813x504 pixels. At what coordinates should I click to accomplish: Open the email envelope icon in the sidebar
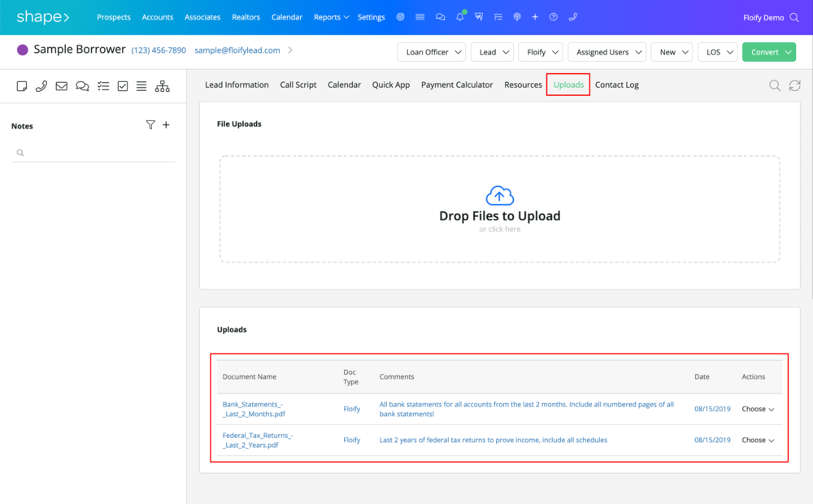[61, 86]
